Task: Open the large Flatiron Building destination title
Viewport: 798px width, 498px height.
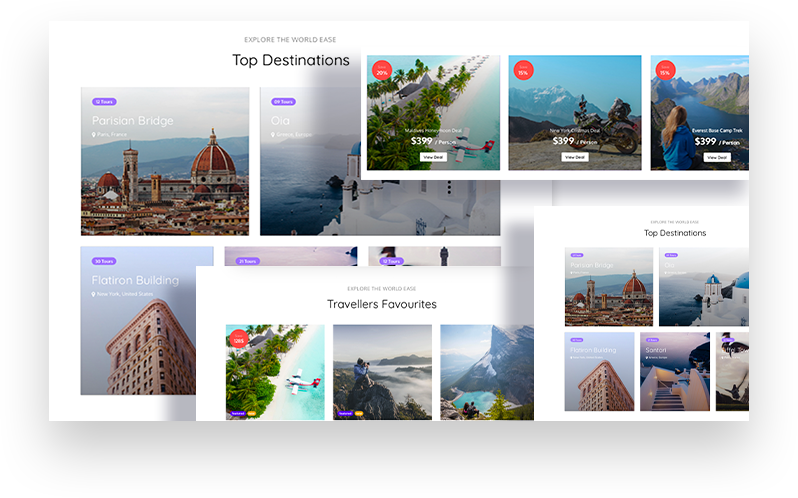Action: pos(135,281)
